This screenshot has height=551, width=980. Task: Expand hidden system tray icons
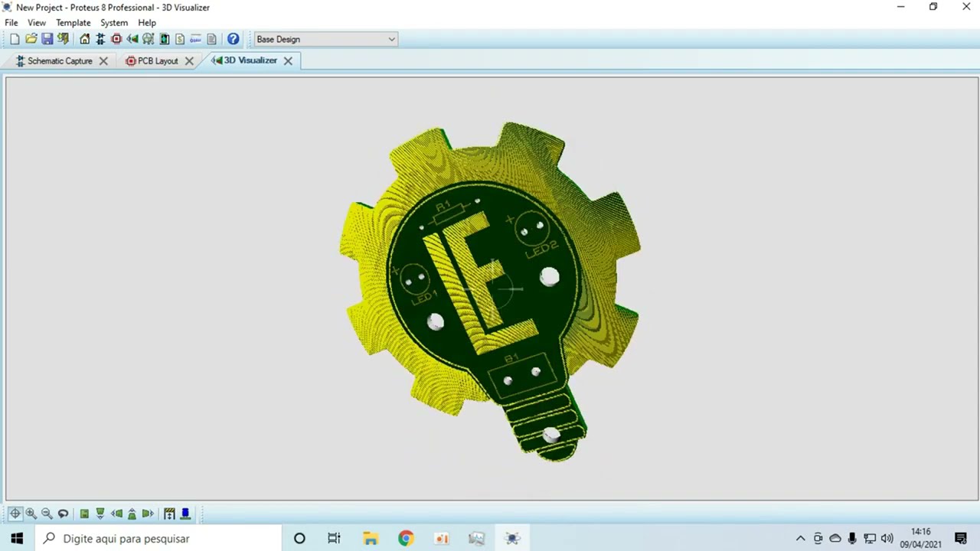click(x=801, y=538)
